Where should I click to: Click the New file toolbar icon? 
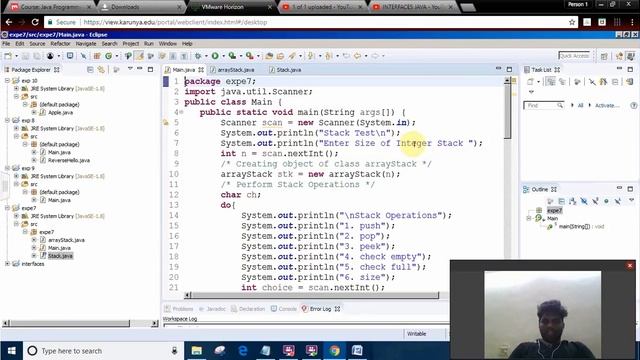(8, 56)
